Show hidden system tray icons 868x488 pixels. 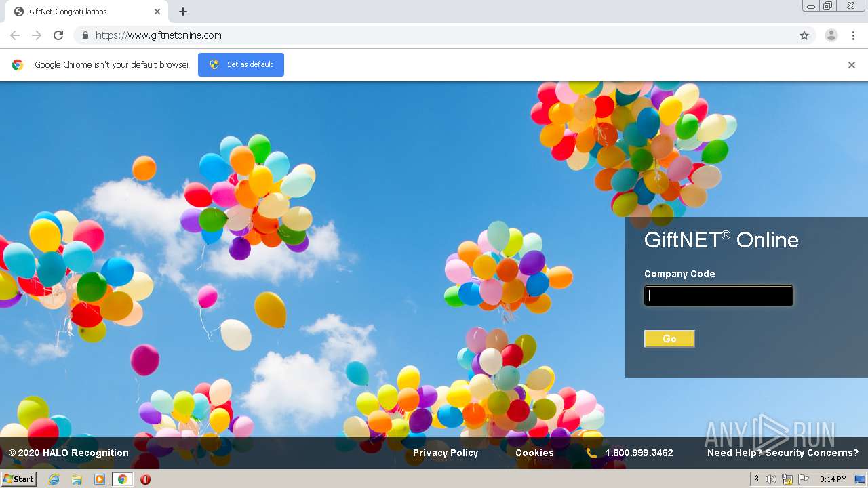tap(757, 479)
